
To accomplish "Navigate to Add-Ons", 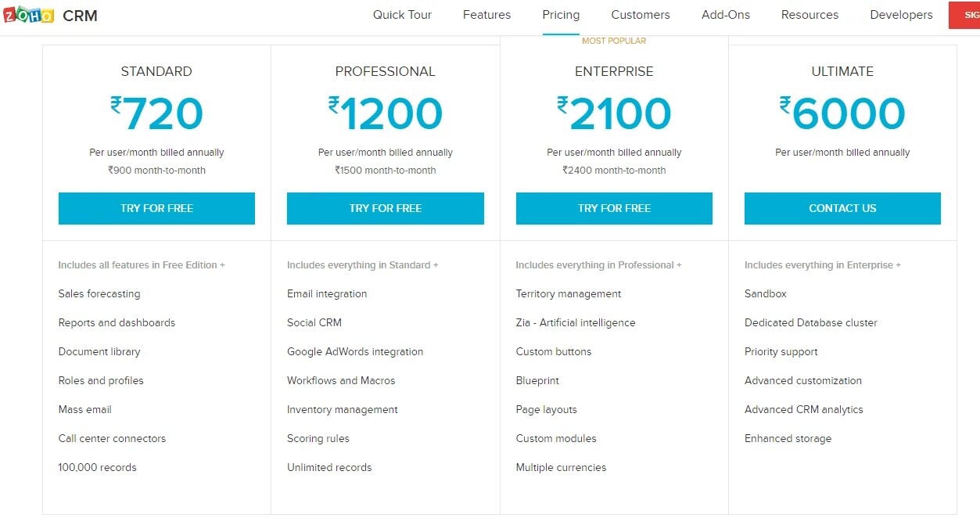I will click(726, 15).
